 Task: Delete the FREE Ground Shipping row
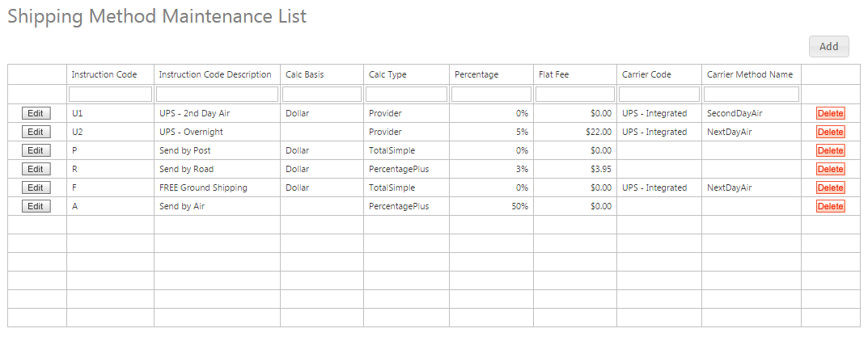click(830, 187)
